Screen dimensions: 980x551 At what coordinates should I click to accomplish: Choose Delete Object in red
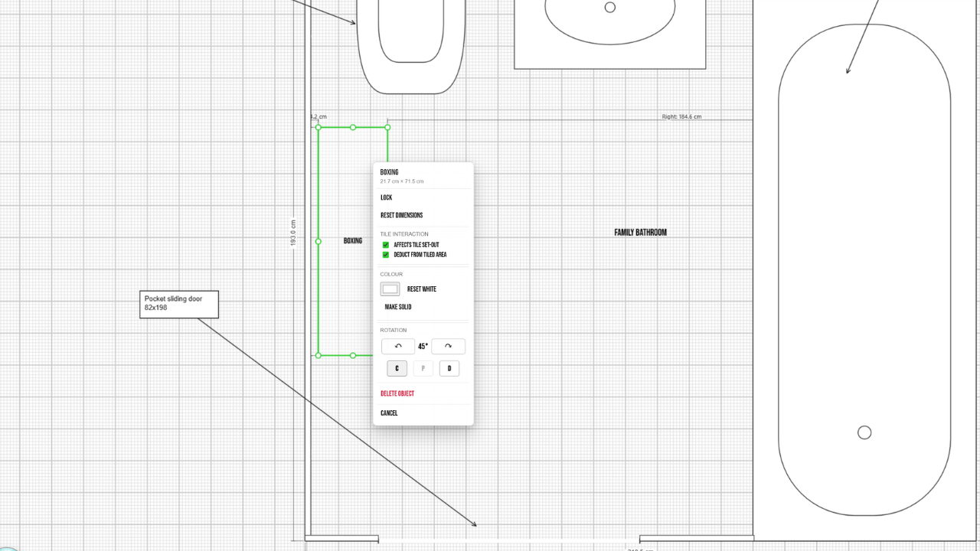pyautogui.click(x=397, y=393)
